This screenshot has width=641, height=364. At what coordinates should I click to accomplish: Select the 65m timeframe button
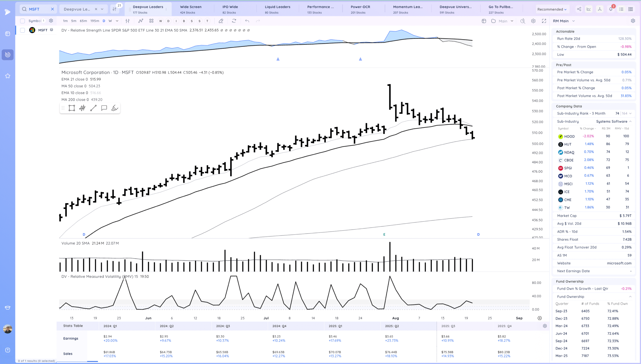[x=83, y=21]
